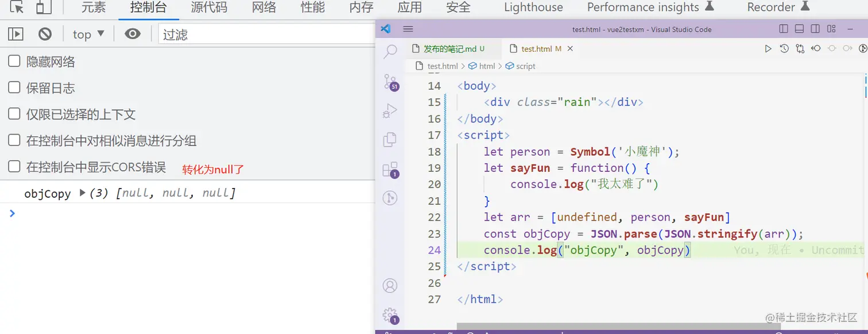
Task: Tick the 在控制台中显示CORS错误 checkbox
Action: pyautogui.click(x=14, y=167)
